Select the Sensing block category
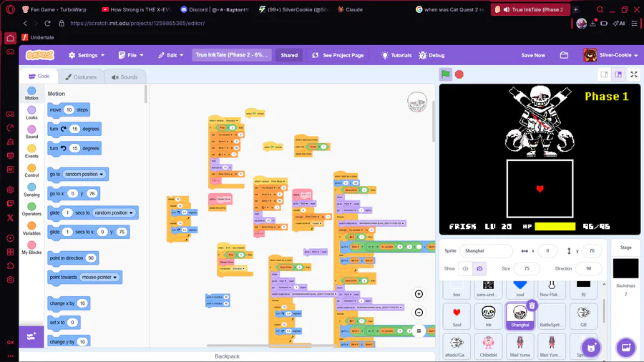Screen dimensions: 644x362 point(31,190)
